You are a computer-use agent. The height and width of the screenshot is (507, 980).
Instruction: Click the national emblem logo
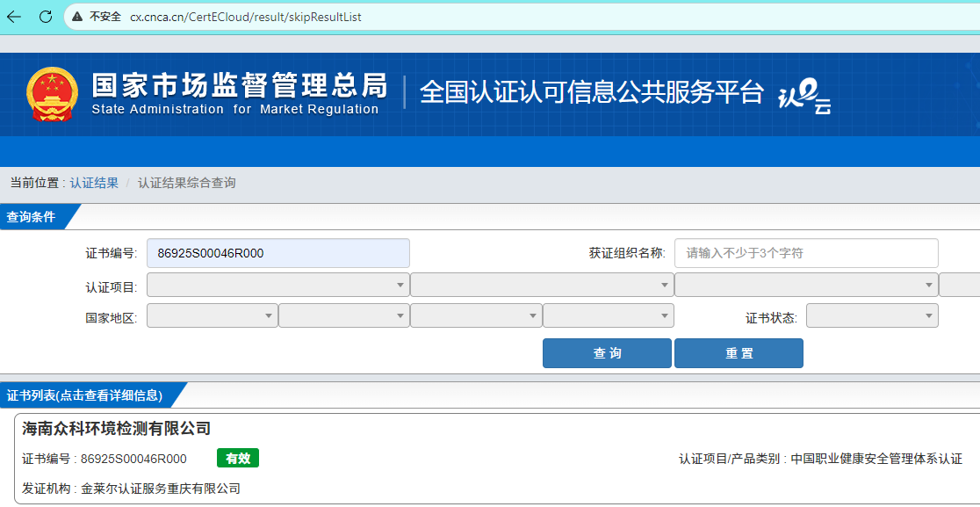click(53, 94)
